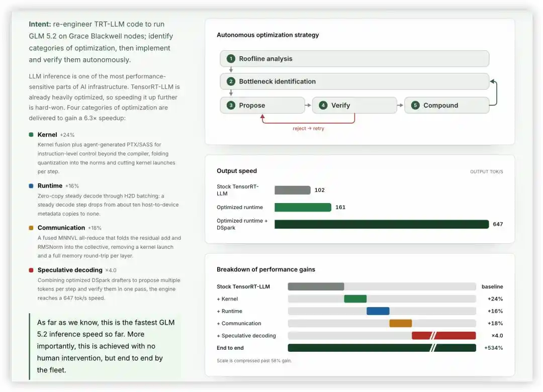Viewport: 543px width, 392px height.
Task: Click the gray Stock TensorRT-LLM output speed bar
Action: [x=292, y=190]
